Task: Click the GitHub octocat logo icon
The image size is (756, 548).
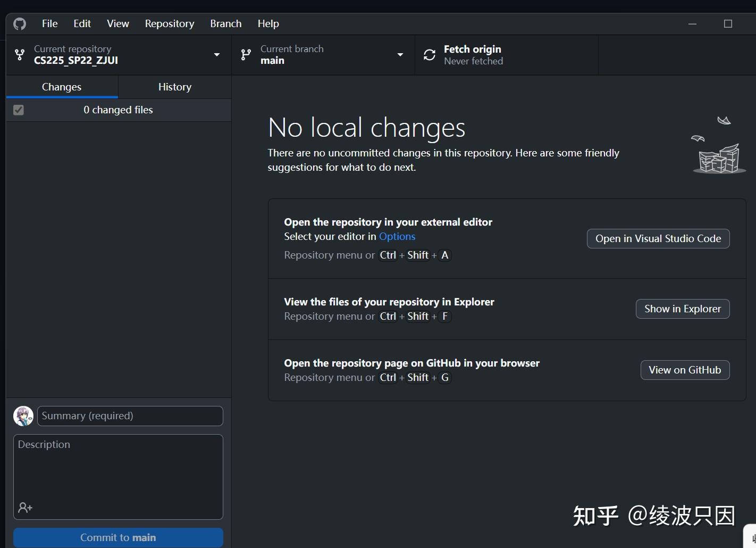Action: (19, 23)
